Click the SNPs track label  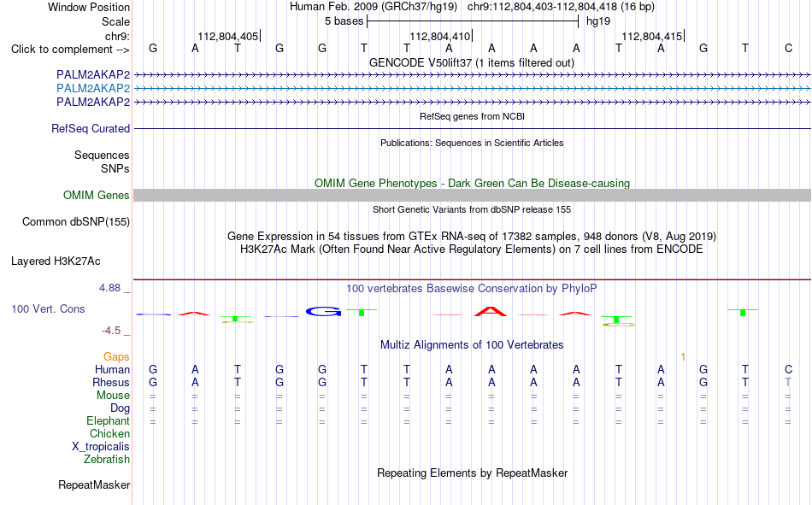[115, 169]
